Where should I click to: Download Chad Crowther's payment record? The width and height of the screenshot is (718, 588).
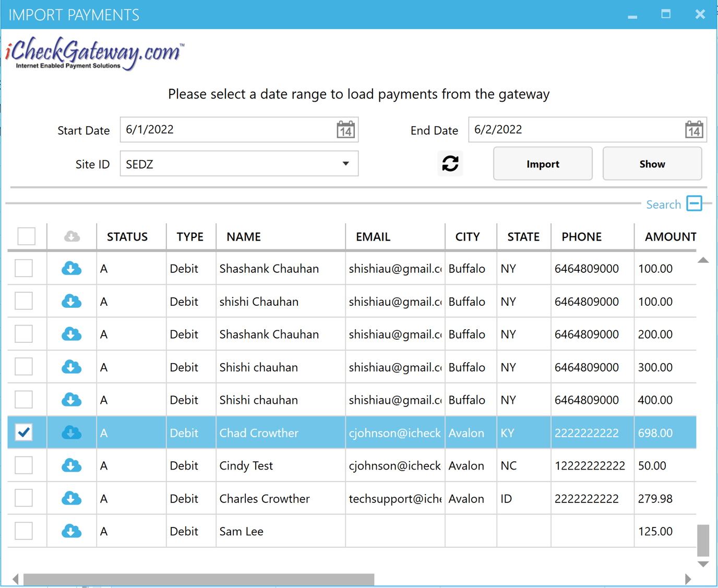click(71, 433)
